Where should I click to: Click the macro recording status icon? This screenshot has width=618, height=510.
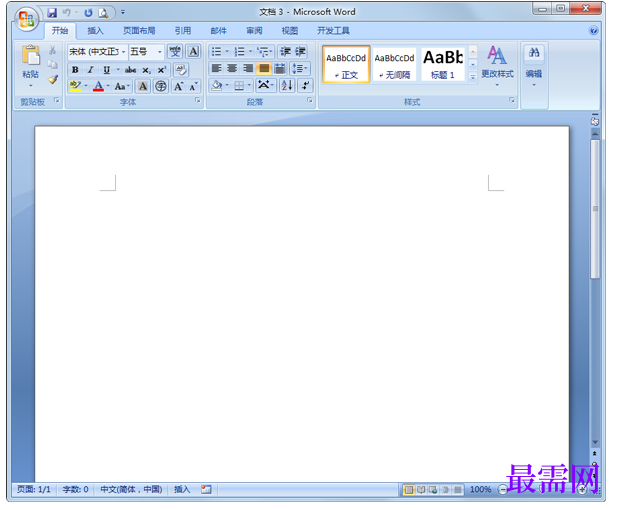pos(206,489)
